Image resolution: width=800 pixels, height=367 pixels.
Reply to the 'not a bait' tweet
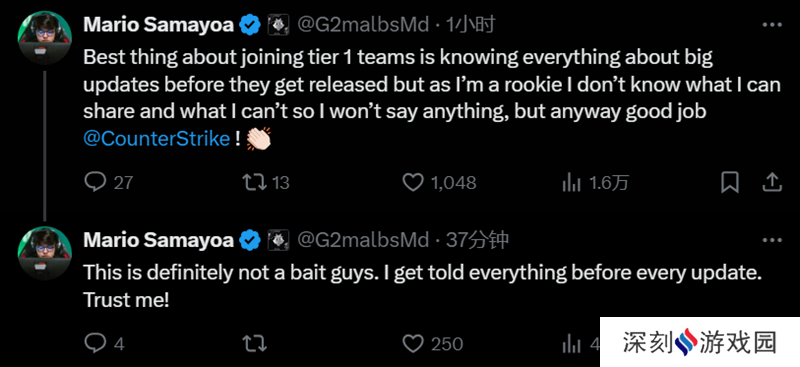[95, 344]
